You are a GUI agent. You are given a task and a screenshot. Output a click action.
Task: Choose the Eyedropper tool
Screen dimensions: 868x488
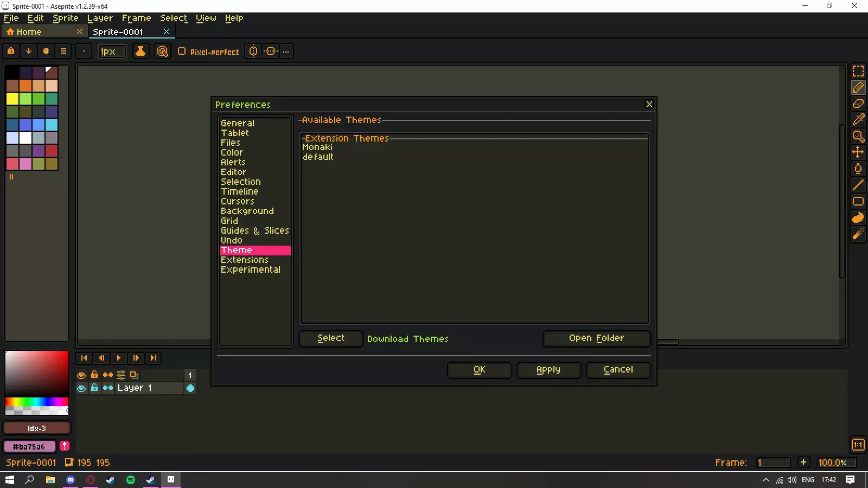click(x=858, y=120)
